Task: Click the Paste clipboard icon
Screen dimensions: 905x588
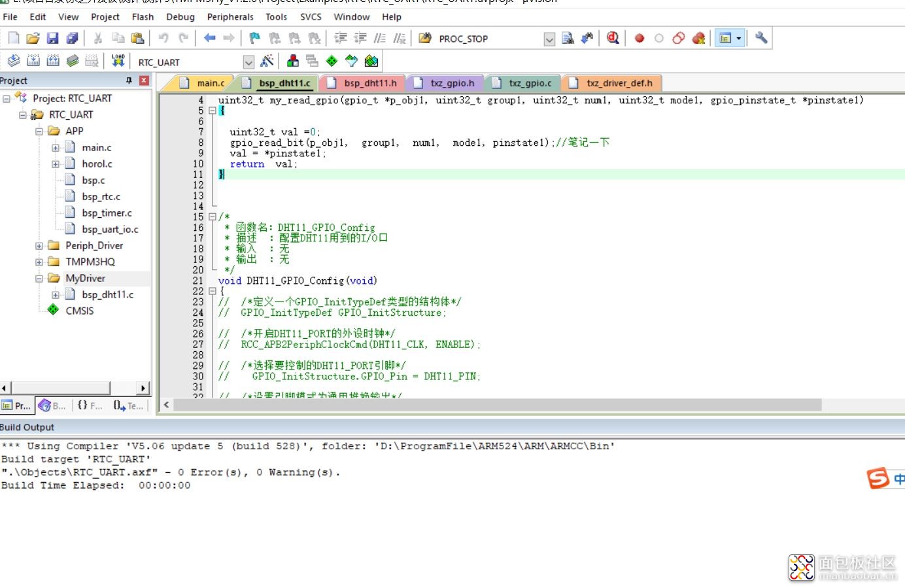Action: click(x=137, y=39)
